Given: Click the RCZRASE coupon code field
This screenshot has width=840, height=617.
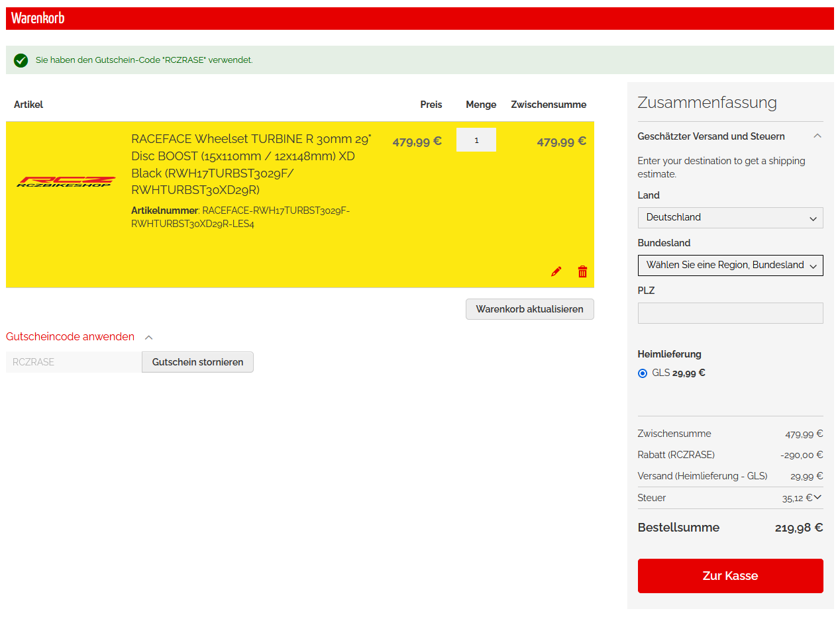Looking at the screenshot, I should (74, 362).
